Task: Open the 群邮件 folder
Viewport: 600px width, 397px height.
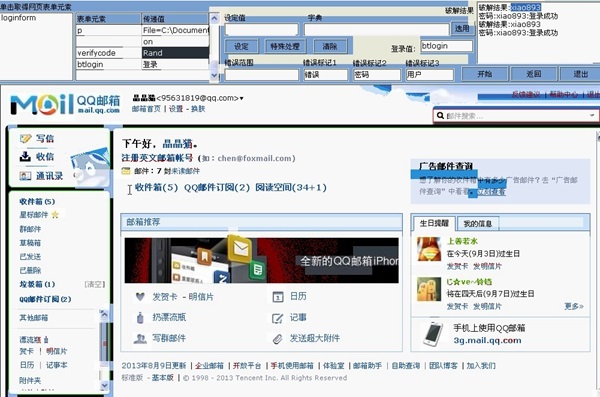Action: click(30, 229)
